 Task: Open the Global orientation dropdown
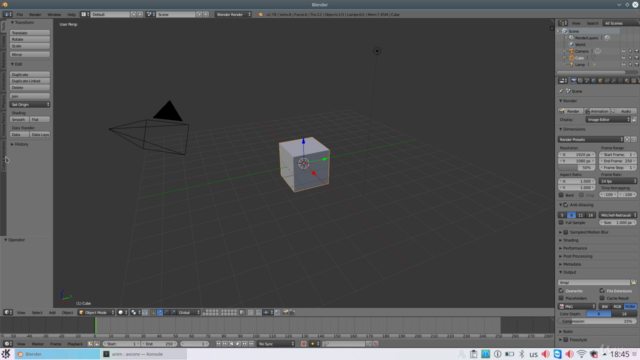point(189,312)
